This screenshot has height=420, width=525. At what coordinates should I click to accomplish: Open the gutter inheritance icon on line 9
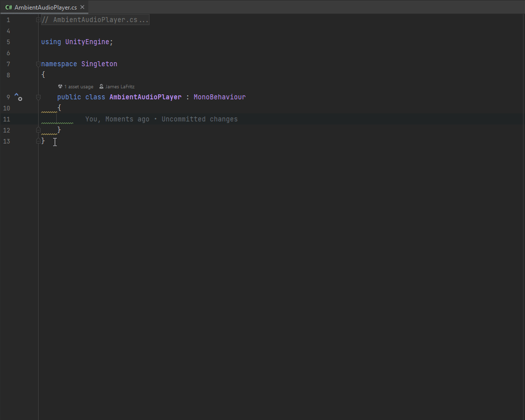(x=19, y=97)
